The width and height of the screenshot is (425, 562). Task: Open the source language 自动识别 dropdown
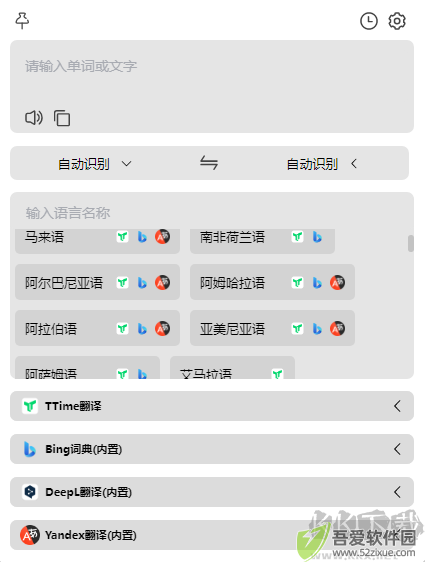point(95,164)
